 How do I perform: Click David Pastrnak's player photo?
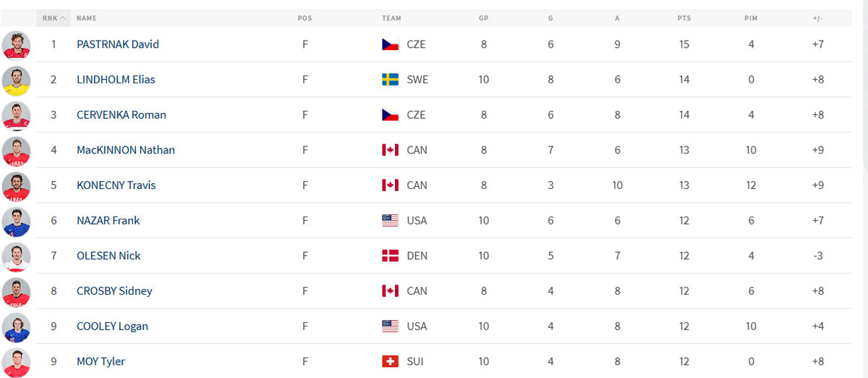click(16, 44)
